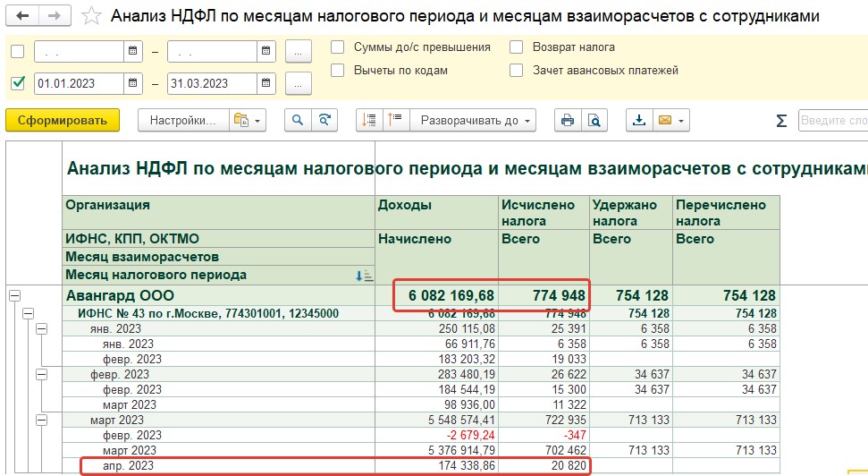Toggle Зачет авансовых платежей checkbox

pos(516,71)
